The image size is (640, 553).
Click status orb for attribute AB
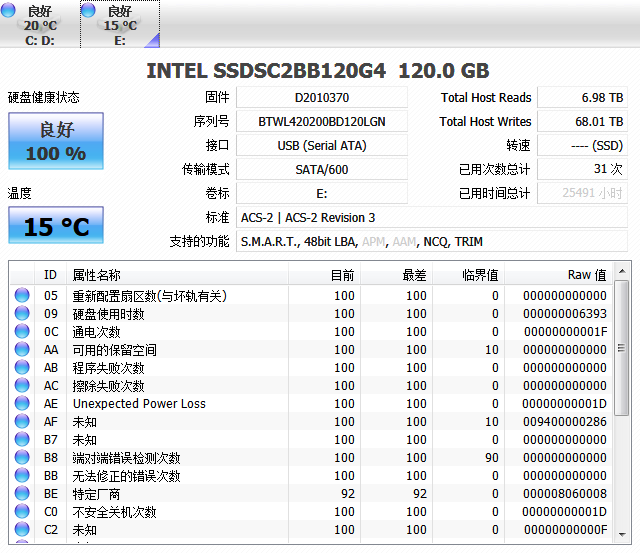click(x=22, y=367)
